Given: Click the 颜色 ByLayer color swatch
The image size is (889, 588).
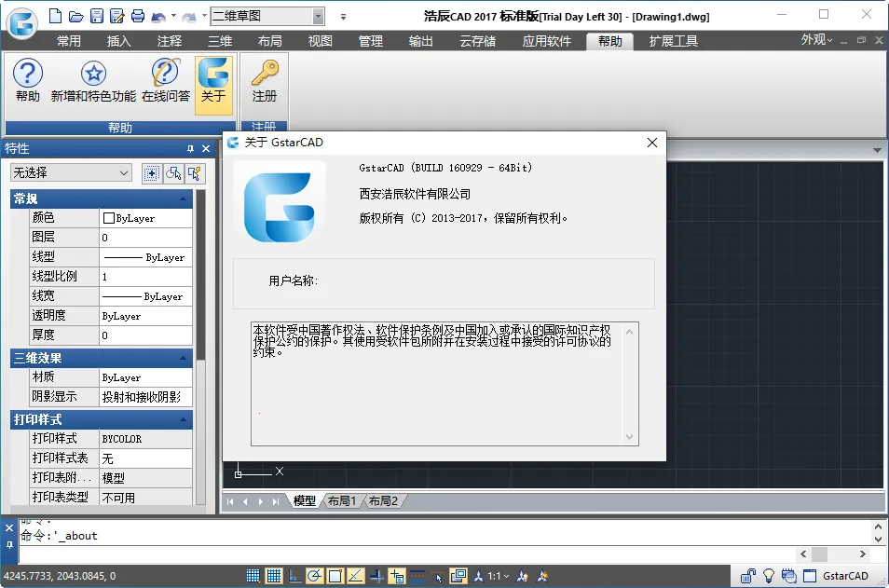Looking at the screenshot, I should point(109,218).
